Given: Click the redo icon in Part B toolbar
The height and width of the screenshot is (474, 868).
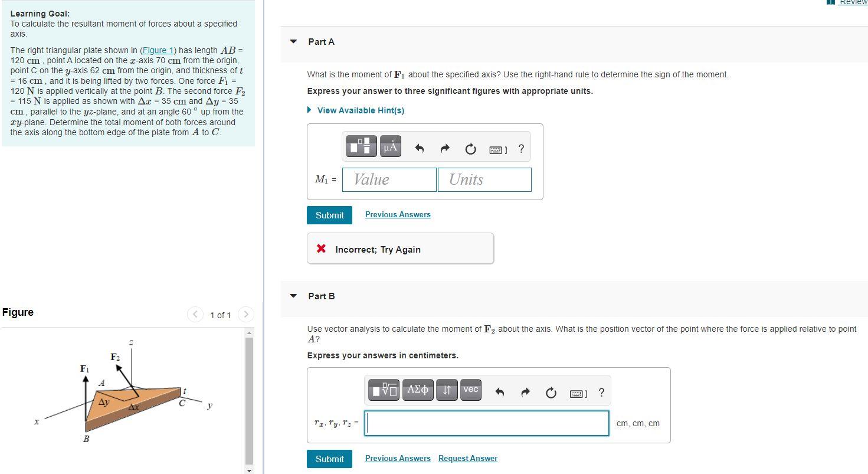Looking at the screenshot, I should coord(525,391).
